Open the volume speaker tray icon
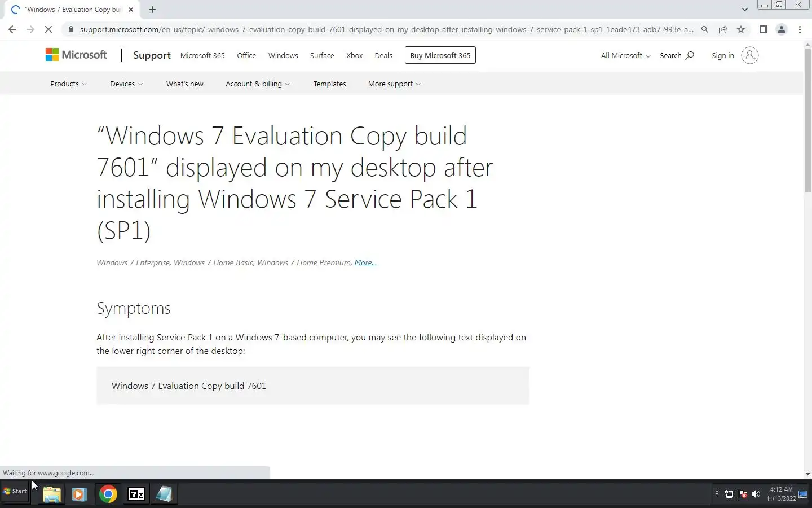Image resolution: width=812 pixels, height=508 pixels. pos(756,494)
